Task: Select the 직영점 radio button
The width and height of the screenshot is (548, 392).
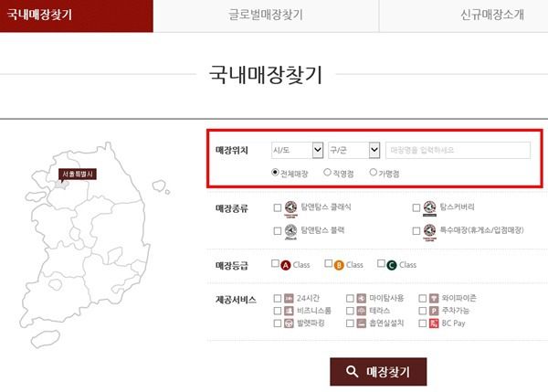Action: coord(327,172)
